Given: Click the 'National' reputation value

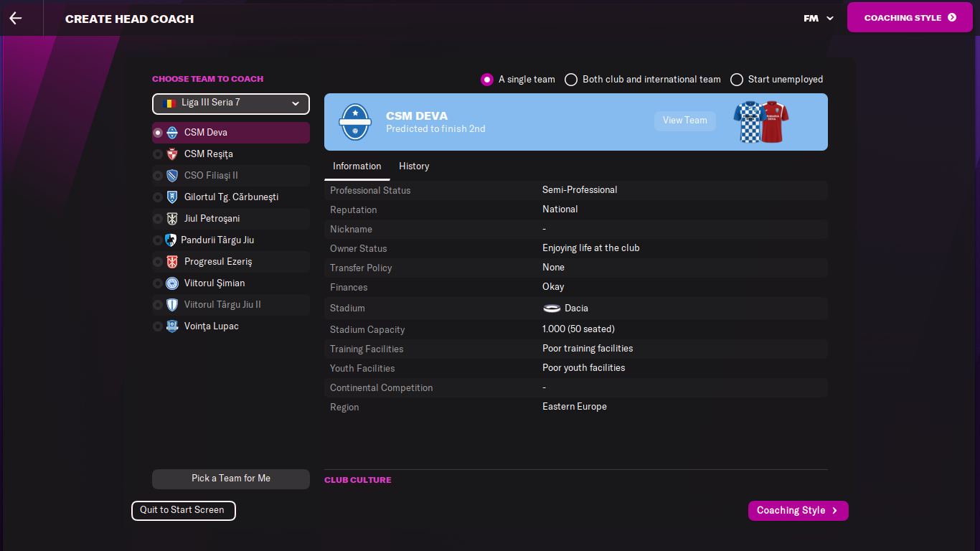Looking at the screenshot, I should (x=560, y=209).
